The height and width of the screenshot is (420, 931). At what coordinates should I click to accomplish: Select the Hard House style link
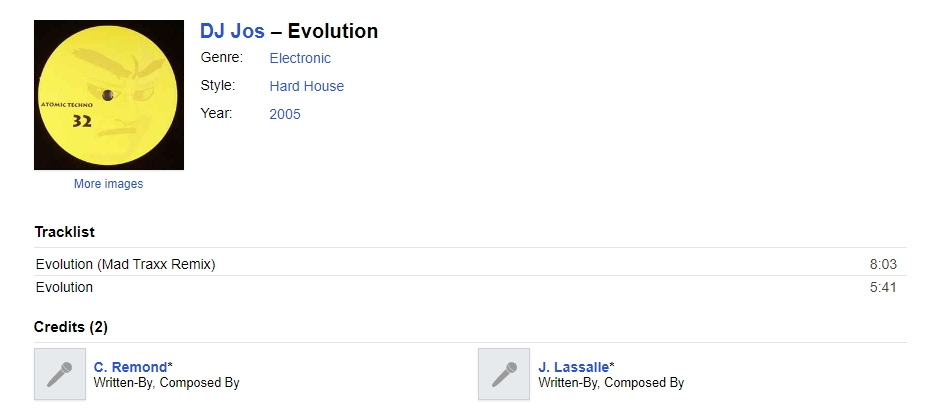click(x=306, y=86)
